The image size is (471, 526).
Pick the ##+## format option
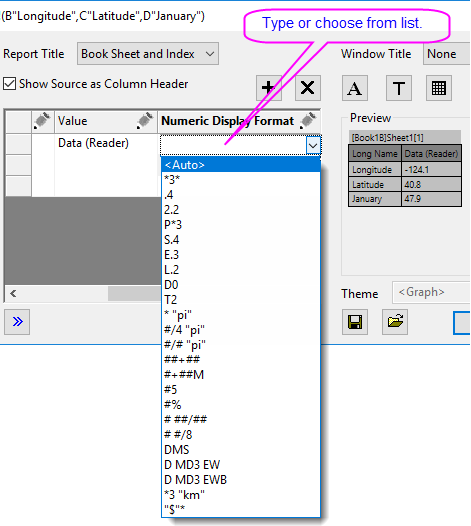pos(241,360)
